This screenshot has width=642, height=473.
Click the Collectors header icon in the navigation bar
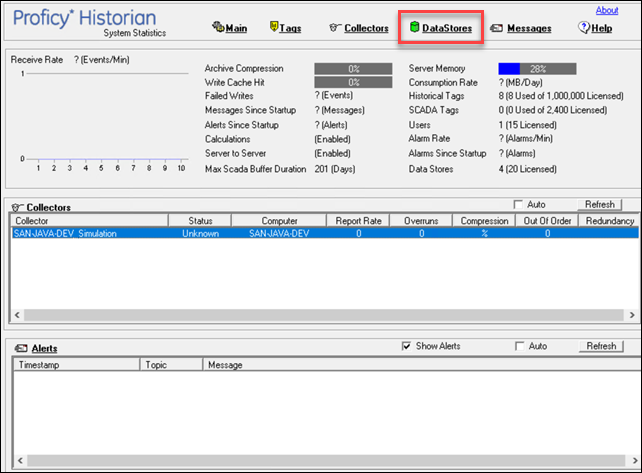(335, 27)
